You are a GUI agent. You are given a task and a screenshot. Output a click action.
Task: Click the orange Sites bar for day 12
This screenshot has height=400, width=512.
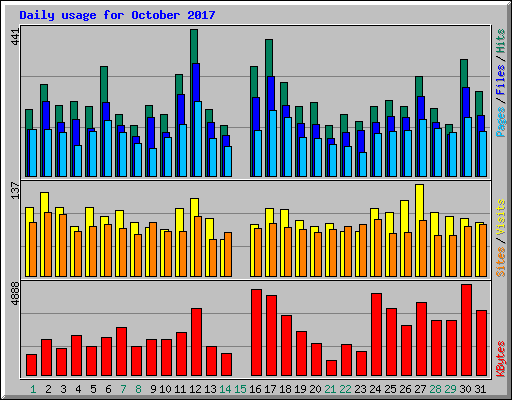pos(198,246)
